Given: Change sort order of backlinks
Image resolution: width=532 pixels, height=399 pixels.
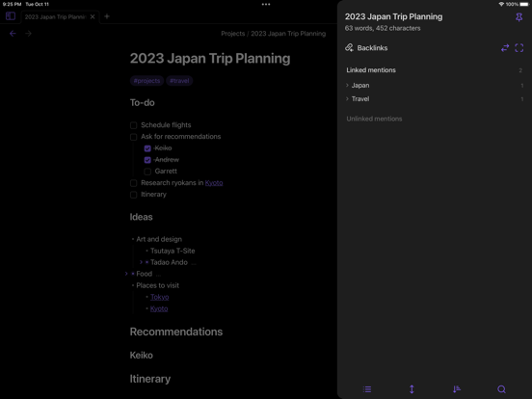Looking at the screenshot, I should (x=457, y=389).
